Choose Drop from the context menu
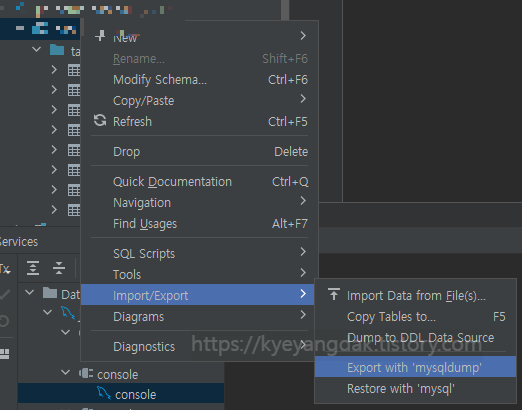The height and width of the screenshot is (410, 522). 199,151
